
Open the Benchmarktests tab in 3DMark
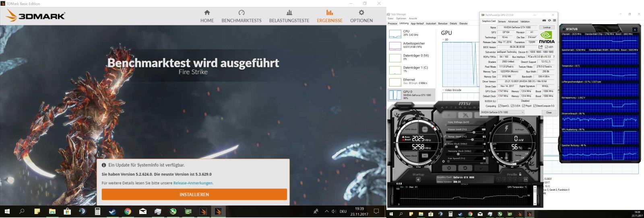click(242, 16)
